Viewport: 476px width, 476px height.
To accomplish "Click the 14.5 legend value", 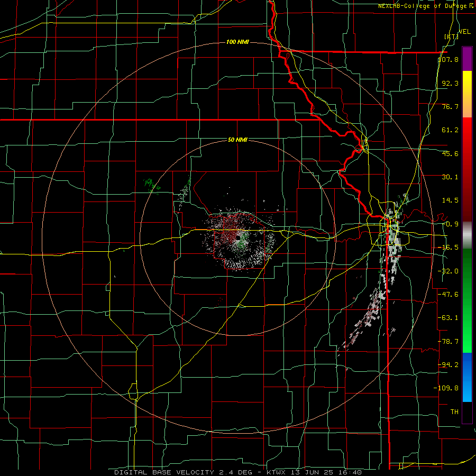I will point(450,200).
